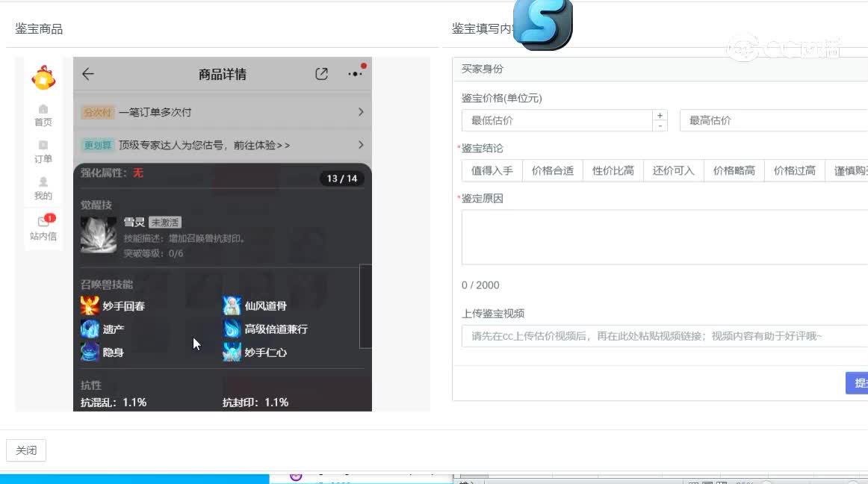868x484 pixels.
Task: Click the scrollbar beside the skills list
Action: click(x=365, y=306)
